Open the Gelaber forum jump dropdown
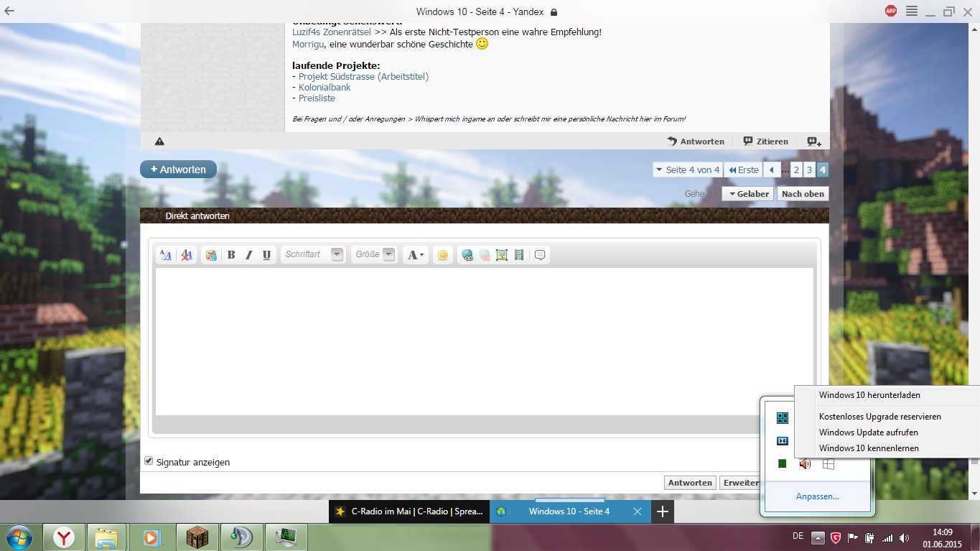Screen dimensions: 980x551 748,194
